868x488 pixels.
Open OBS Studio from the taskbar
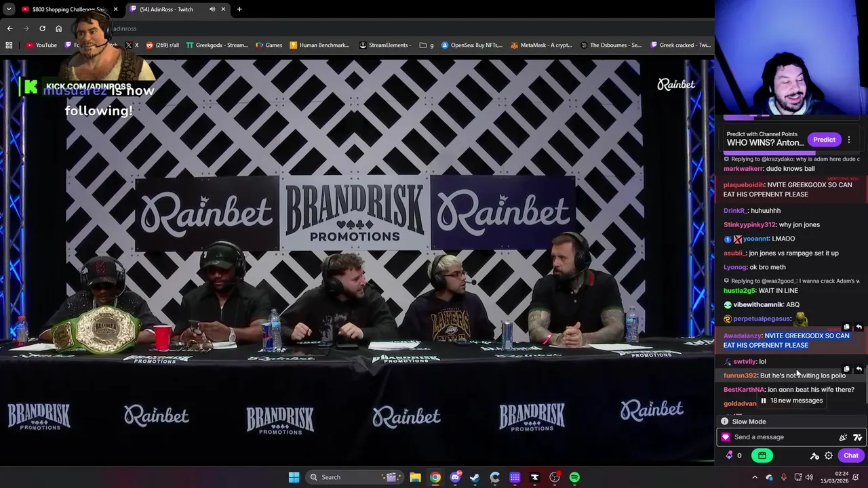coord(555,477)
